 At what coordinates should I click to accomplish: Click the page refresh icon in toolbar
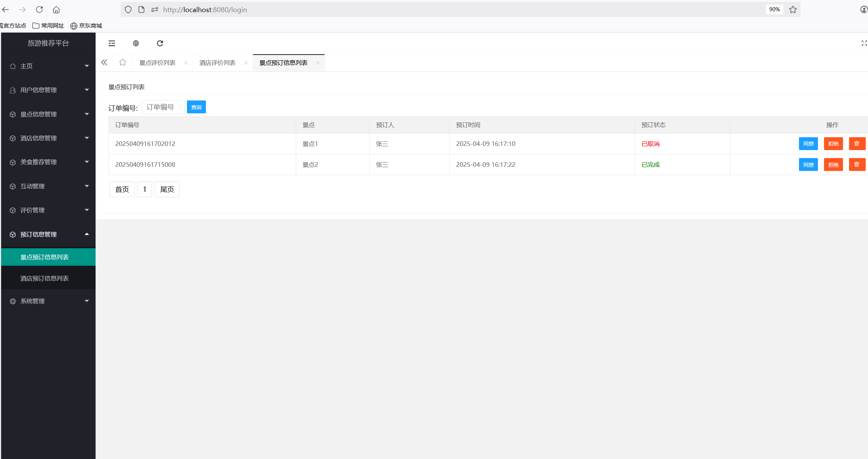click(160, 43)
